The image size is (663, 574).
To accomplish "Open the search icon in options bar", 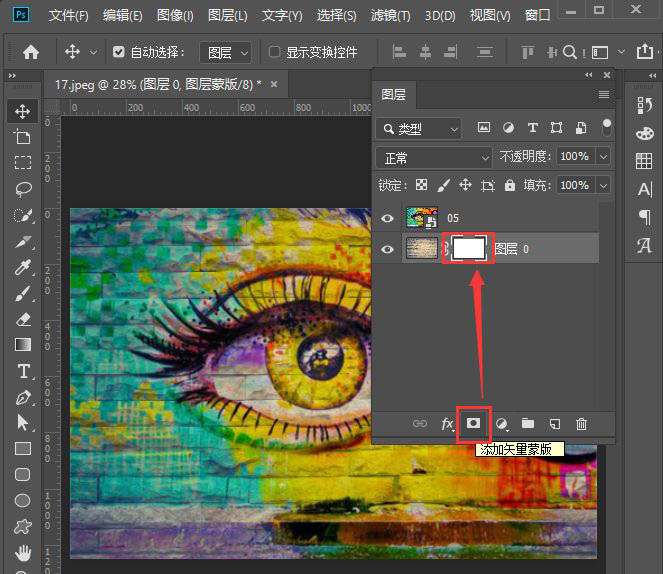I will tap(570, 52).
